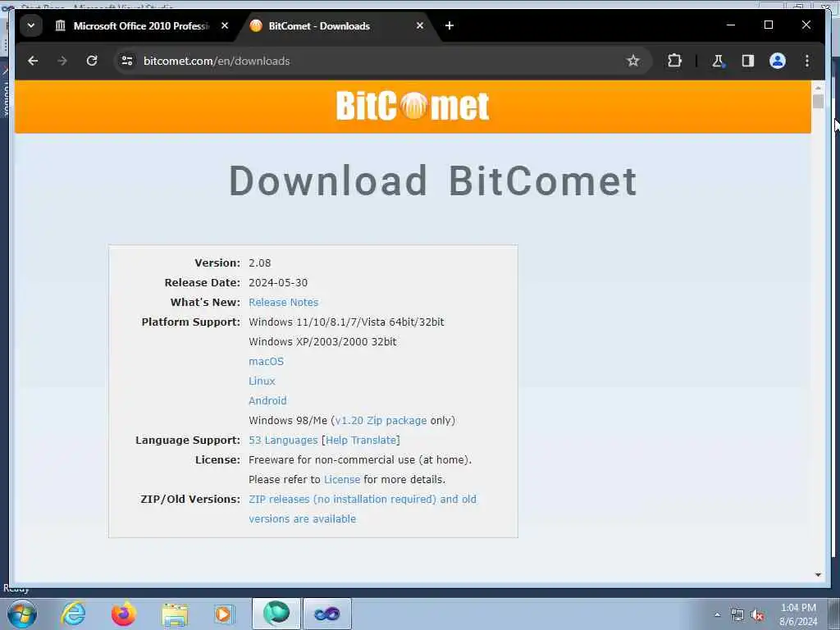
Task: Toggle the browser side panel
Action: point(748,61)
